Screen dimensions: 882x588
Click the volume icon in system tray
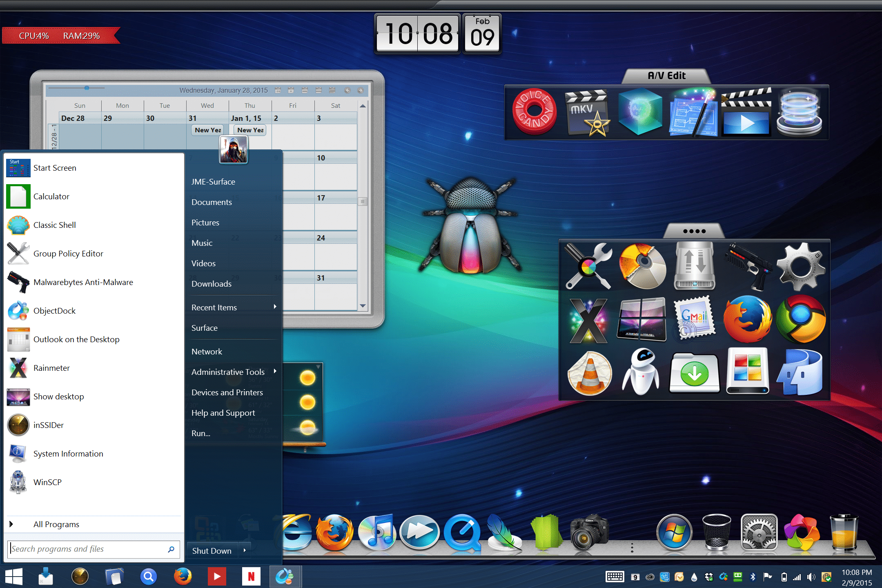coord(811,577)
